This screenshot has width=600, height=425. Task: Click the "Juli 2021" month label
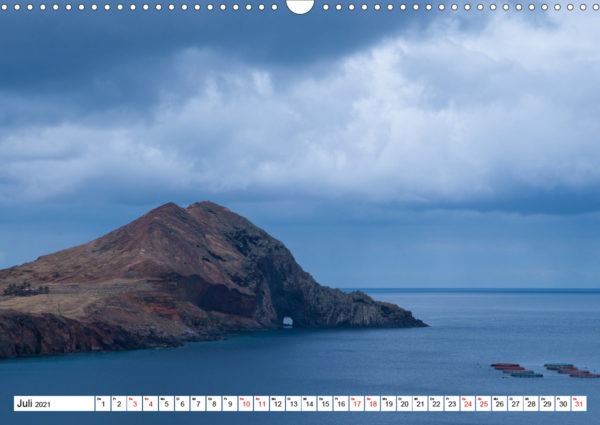click(34, 404)
